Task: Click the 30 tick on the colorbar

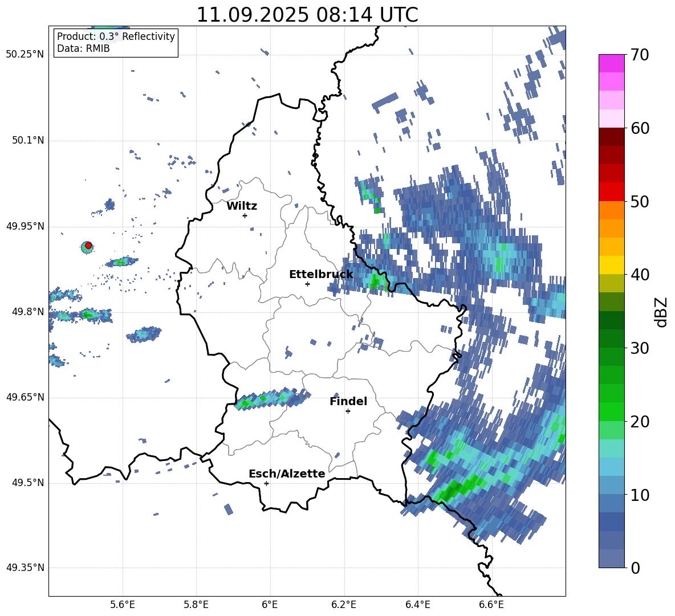Action: pos(640,348)
